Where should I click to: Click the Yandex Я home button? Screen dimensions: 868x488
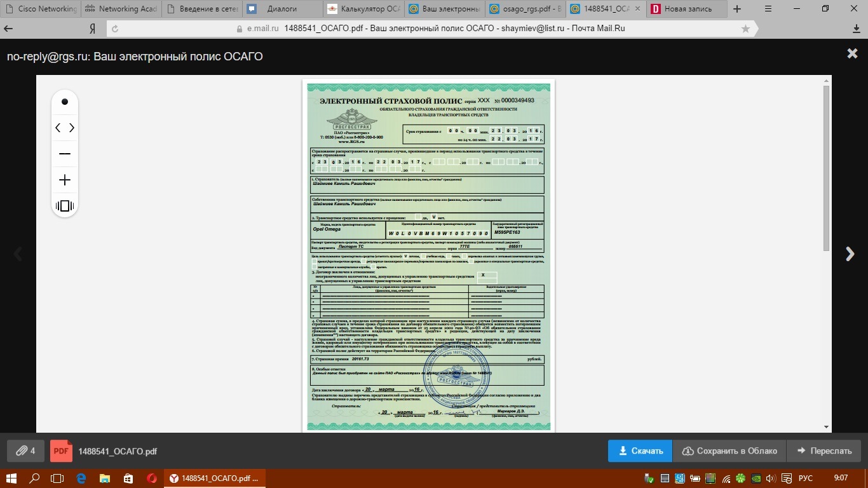pyautogui.click(x=92, y=29)
